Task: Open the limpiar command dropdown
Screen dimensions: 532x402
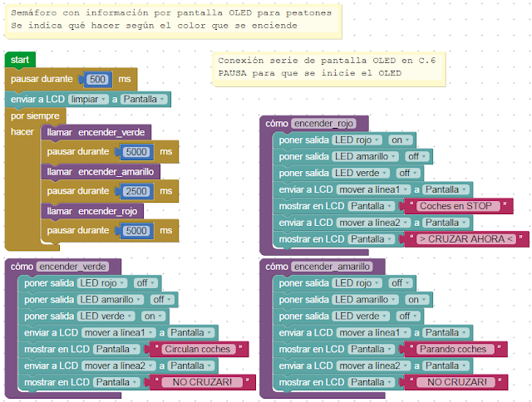Action: point(88,100)
